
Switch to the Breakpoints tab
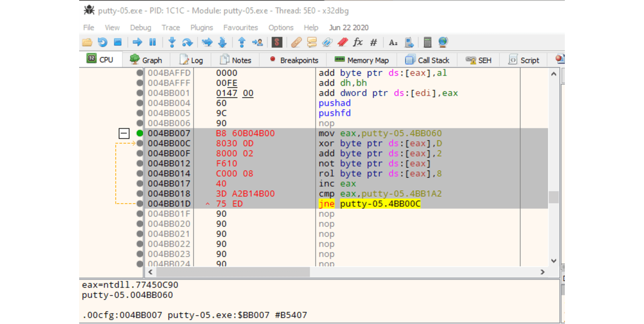[294, 60]
